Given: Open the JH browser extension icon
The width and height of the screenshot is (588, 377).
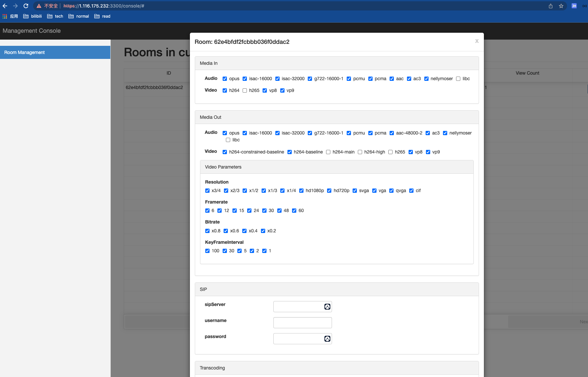Looking at the screenshot, I should point(574,6).
